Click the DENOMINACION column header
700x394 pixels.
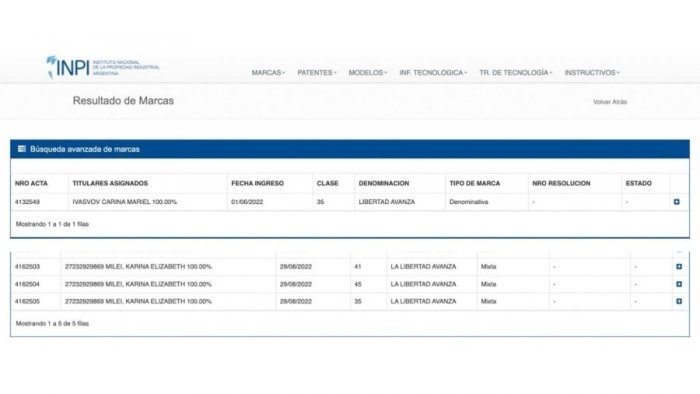[384, 183]
